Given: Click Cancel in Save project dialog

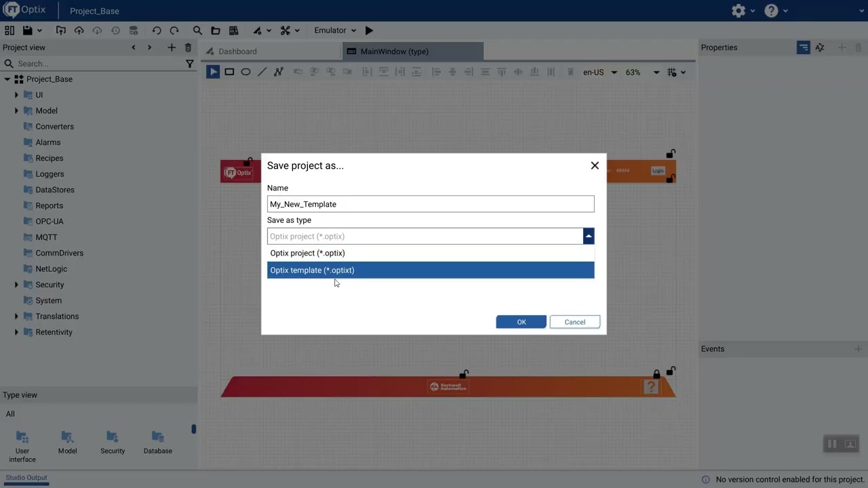Looking at the screenshot, I should pos(574,322).
